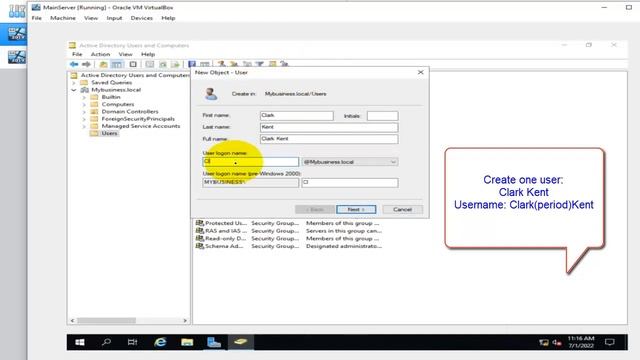
Task: Click the volume icon in system tray
Action: tap(557, 342)
